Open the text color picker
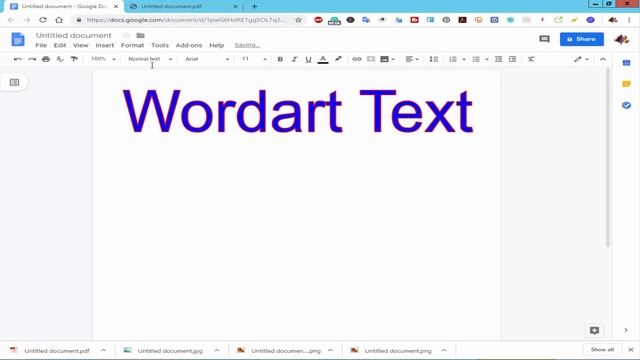The width and height of the screenshot is (640, 360). 323,59
